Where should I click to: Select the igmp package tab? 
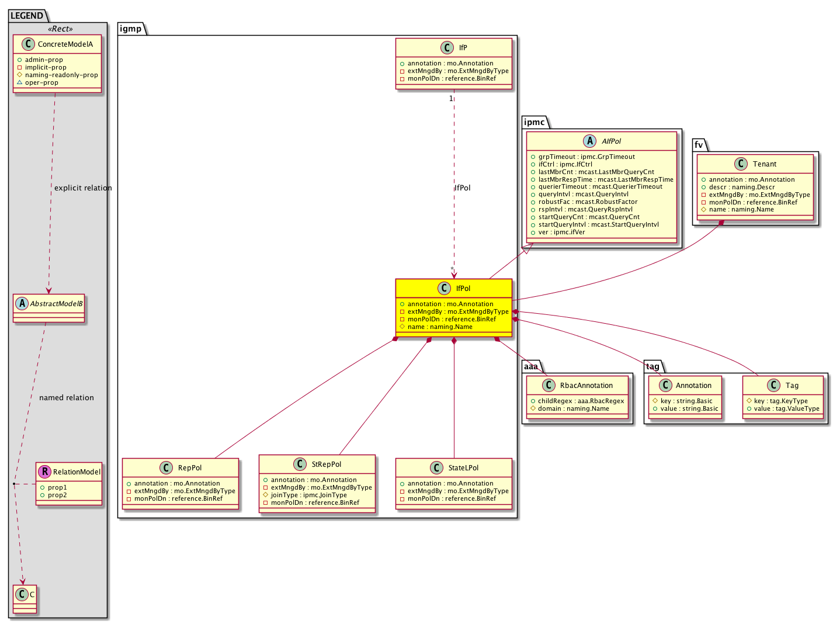(x=131, y=29)
